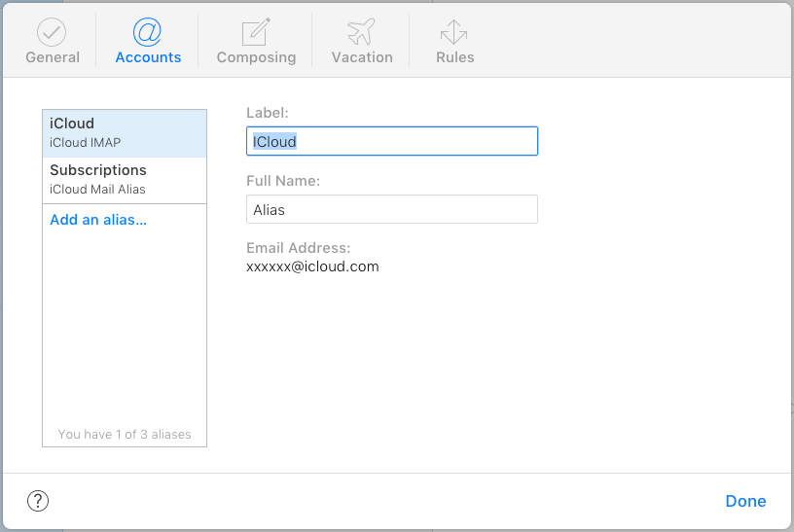
Task: Click the help question mark icon
Action: (38, 501)
